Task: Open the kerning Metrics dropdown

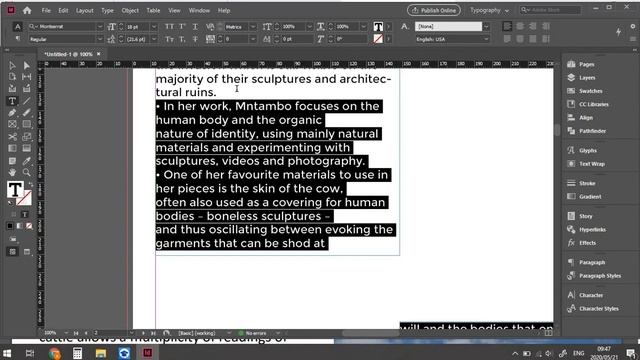Action: [253, 27]
